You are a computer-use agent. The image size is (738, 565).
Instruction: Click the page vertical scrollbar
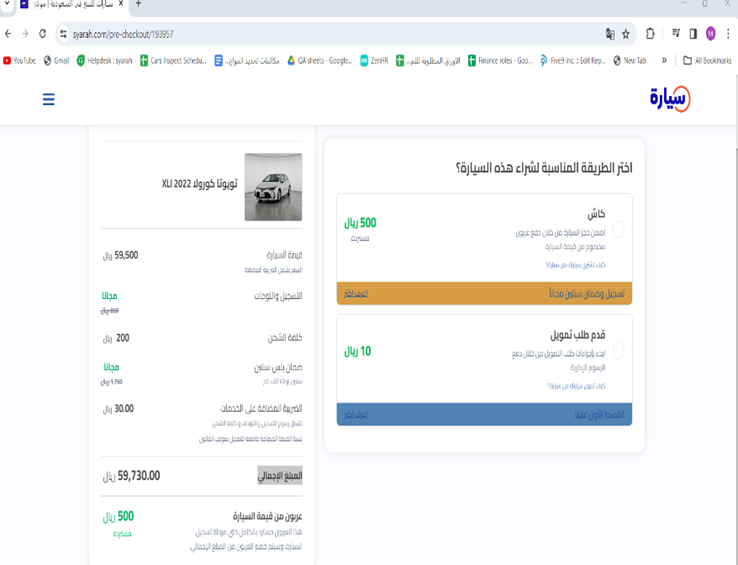735,330
